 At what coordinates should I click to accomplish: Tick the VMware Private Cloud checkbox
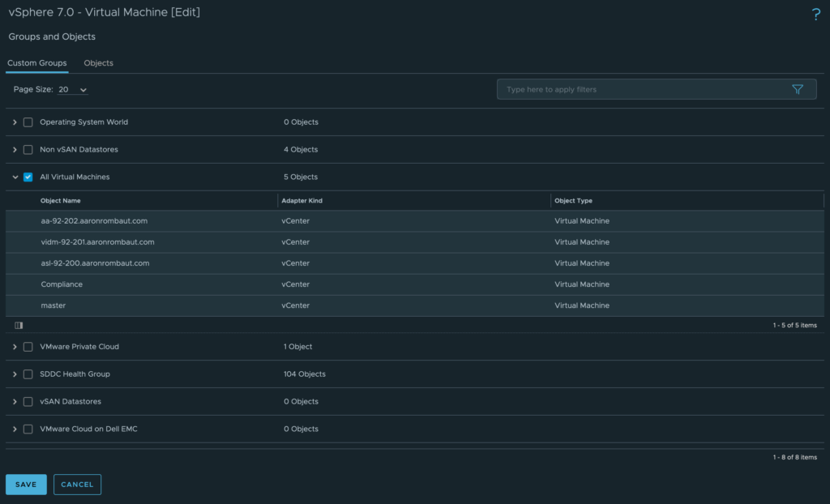coord(28,347)
